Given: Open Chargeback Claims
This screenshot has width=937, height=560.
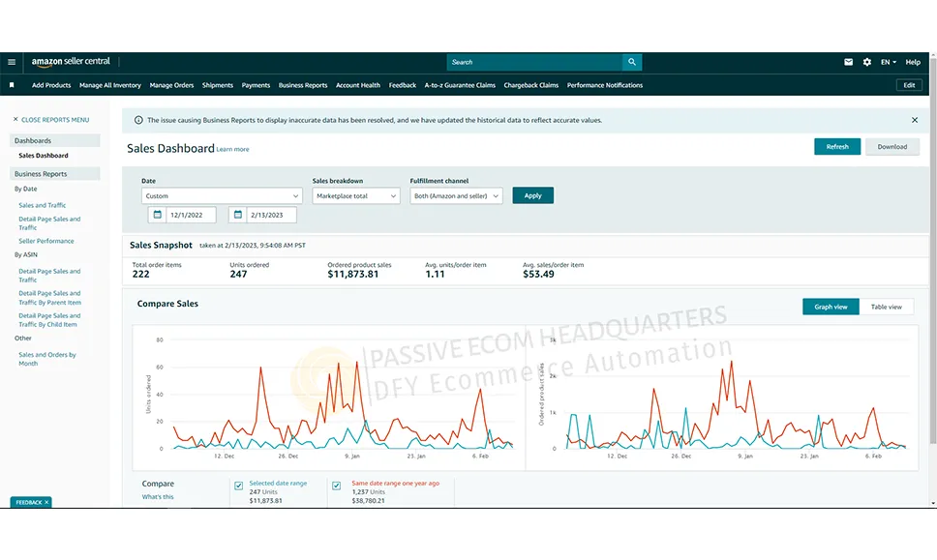Looking at the screenshot, I should 531,85.
